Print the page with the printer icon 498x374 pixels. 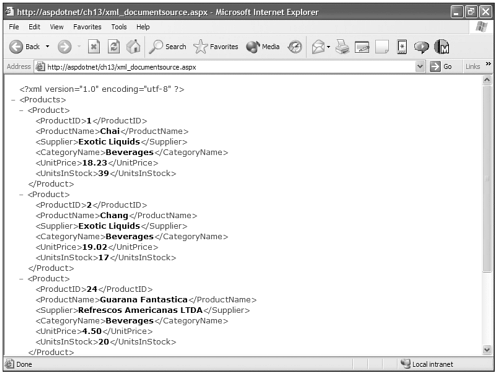[342, 47]
